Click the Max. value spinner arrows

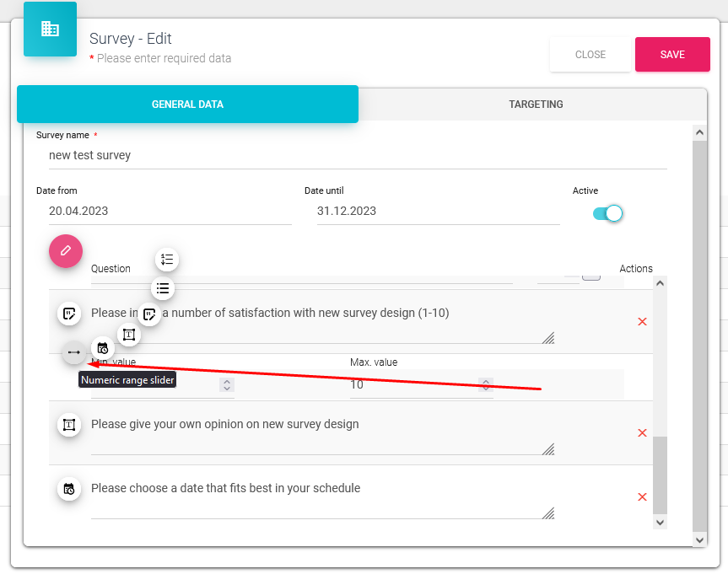coord(486,384)
